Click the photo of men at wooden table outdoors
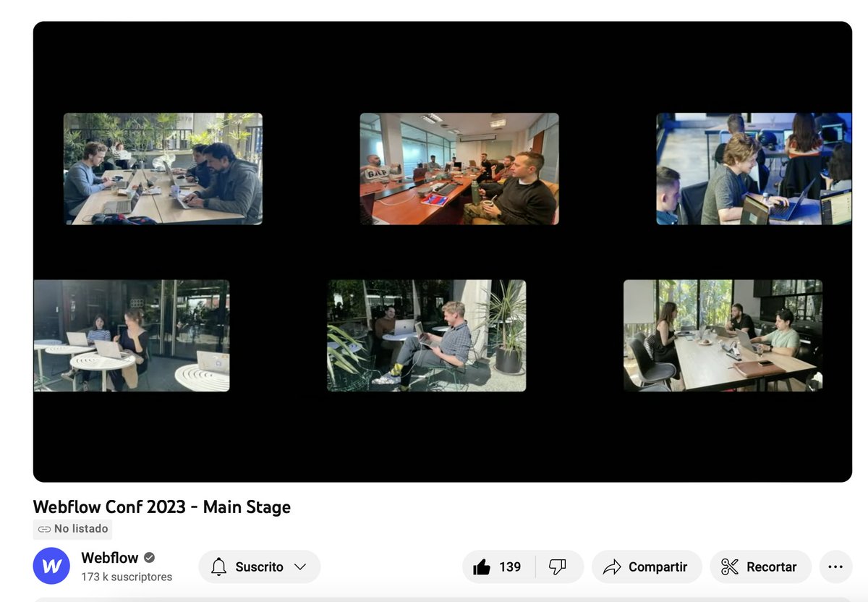Screen dimensions: 868x602 (x=163, y=169)
